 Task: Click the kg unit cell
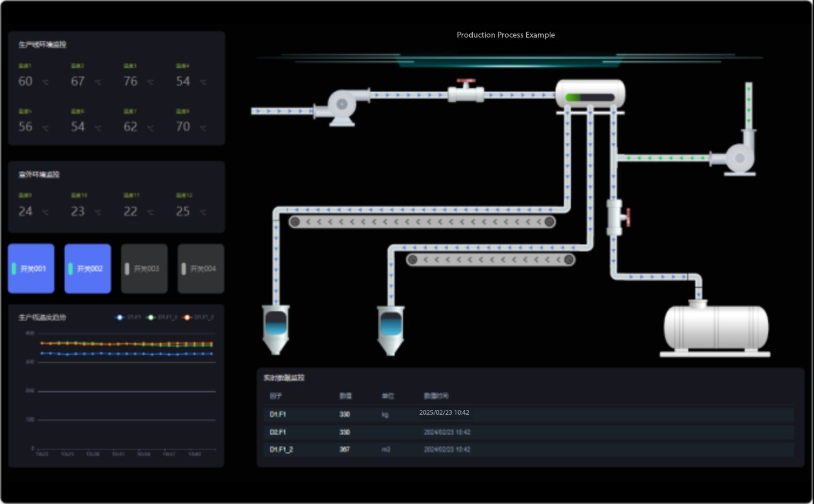[x=385, y=414]
